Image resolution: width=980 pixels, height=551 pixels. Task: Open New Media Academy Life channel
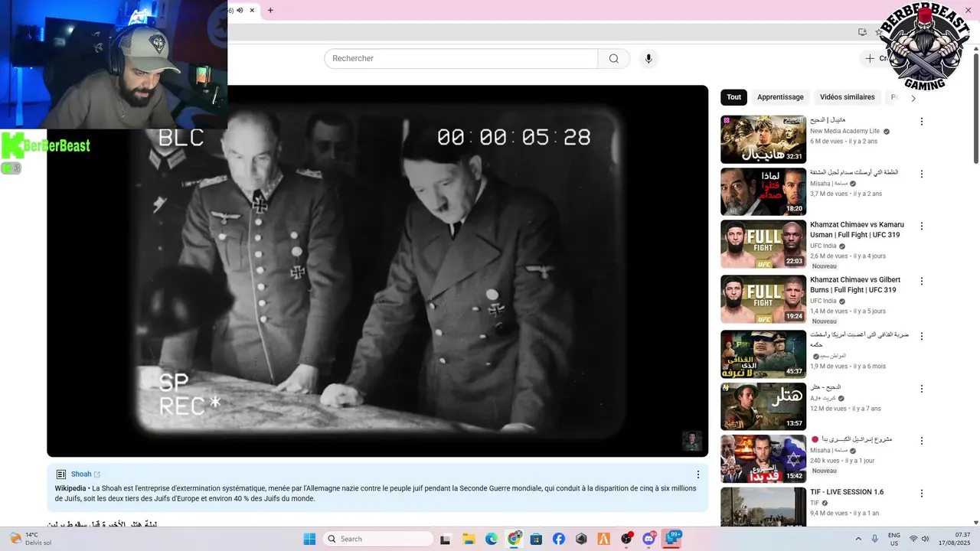pyautogui.click(x=844, y=131)
